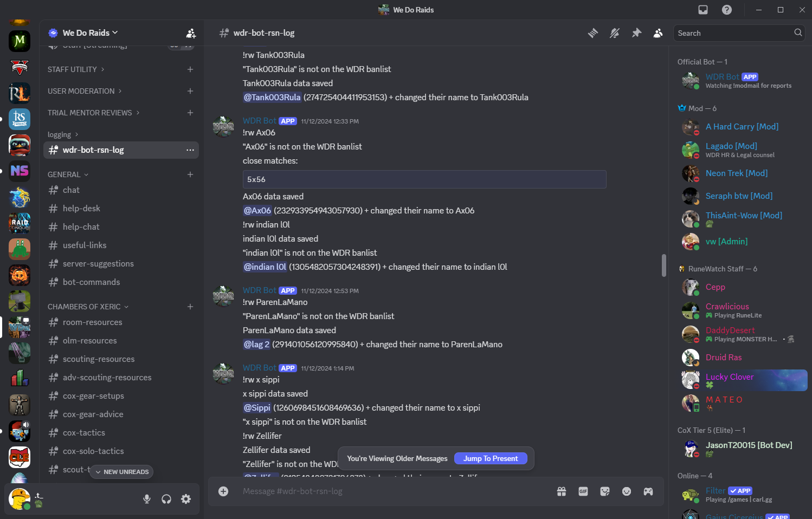Open Discord help
Screen dimensions: 812x519
click(727, 10)
